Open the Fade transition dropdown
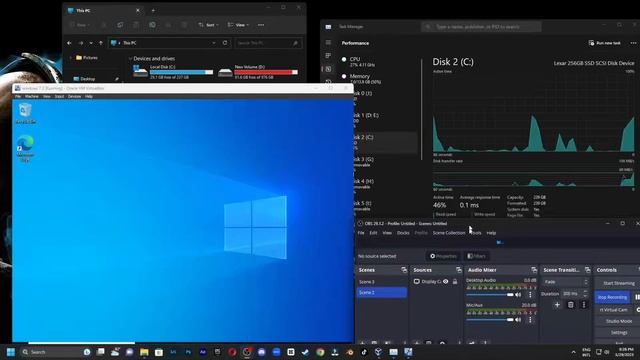The image size is (640, 360). (565, 282)
